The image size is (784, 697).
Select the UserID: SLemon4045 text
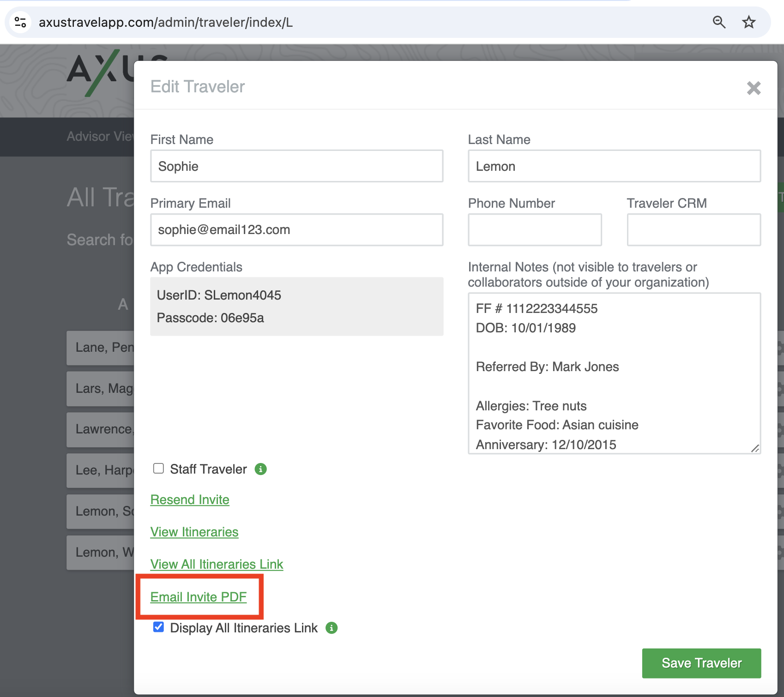point(219,295)
